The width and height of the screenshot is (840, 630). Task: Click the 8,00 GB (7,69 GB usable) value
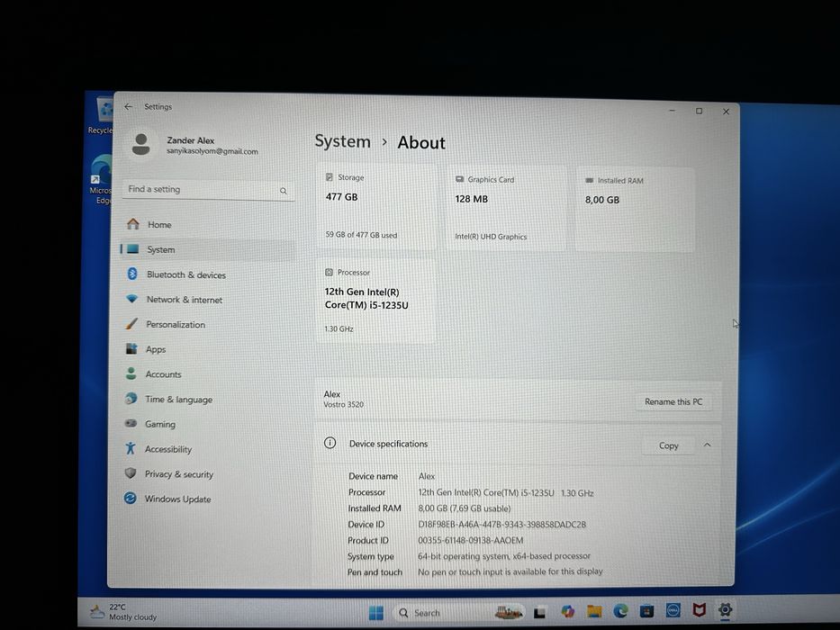coord(464,508)
